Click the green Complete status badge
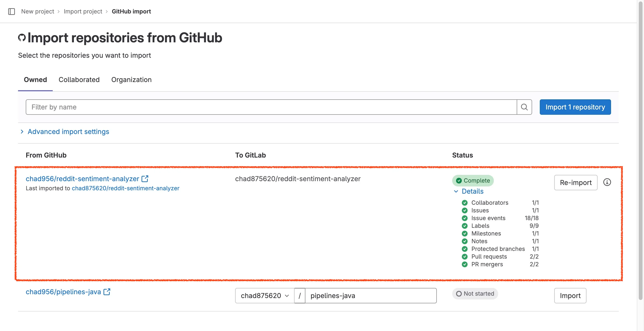The width and height of the screenshot is (644, 331). [473, 181]
